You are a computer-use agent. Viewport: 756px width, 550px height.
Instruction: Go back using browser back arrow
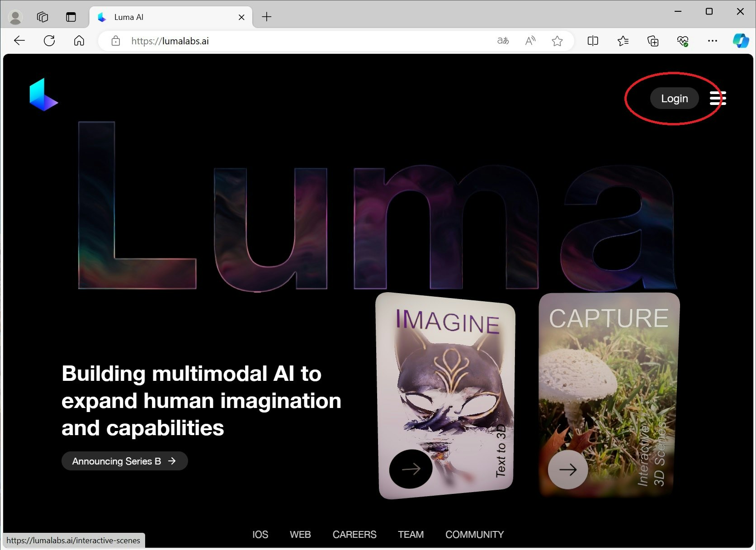[x=19, y=41]
